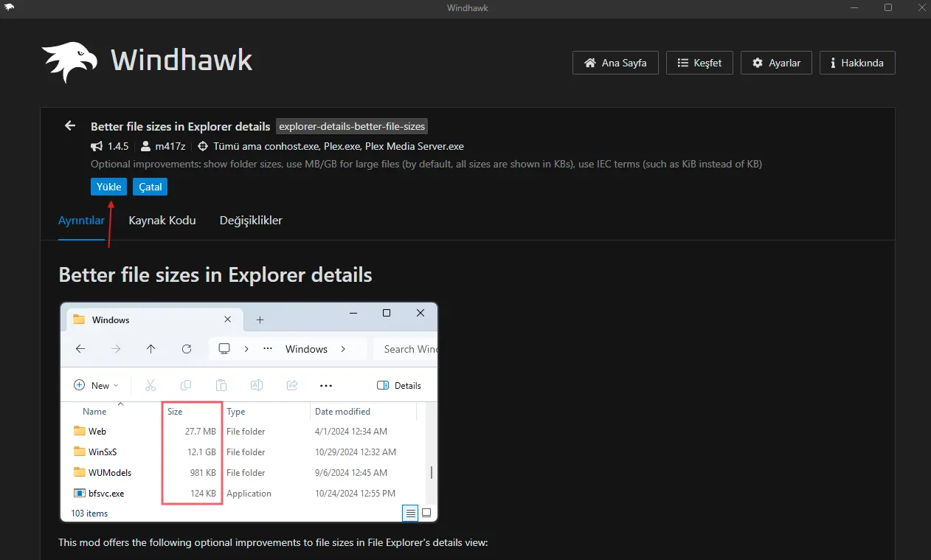Viewport: 931px width, 560px height.
Task: Switch to the Değişiklikler tab
Action: 251,221
